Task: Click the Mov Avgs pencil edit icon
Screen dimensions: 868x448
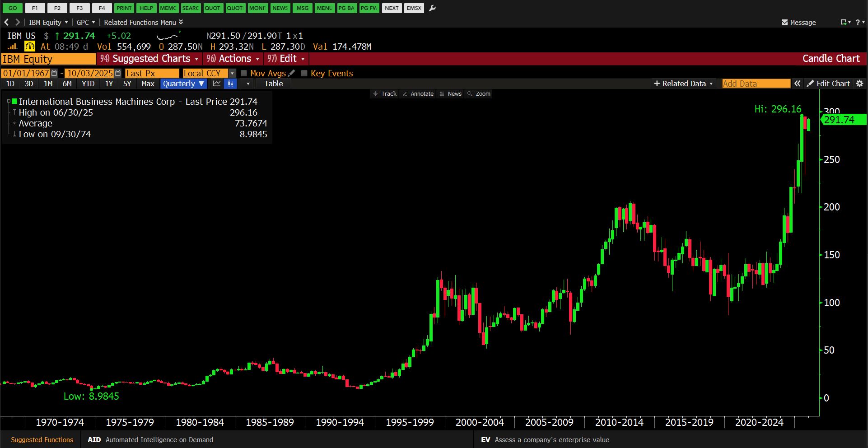Action: [291, 73]
